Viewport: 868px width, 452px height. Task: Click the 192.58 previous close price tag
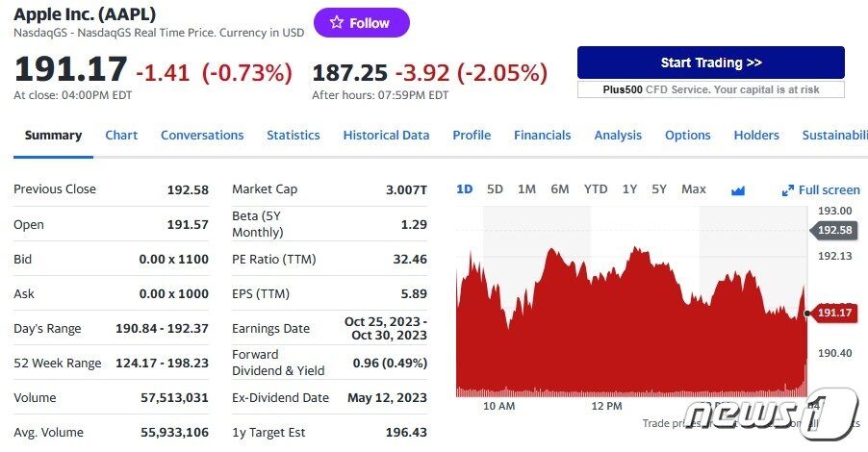point(833,230)
